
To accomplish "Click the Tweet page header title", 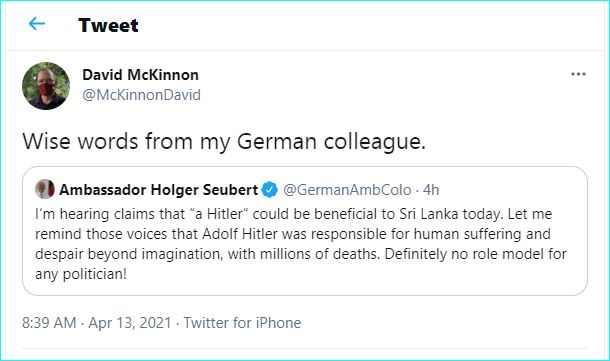I will click(x=108, y=25).
